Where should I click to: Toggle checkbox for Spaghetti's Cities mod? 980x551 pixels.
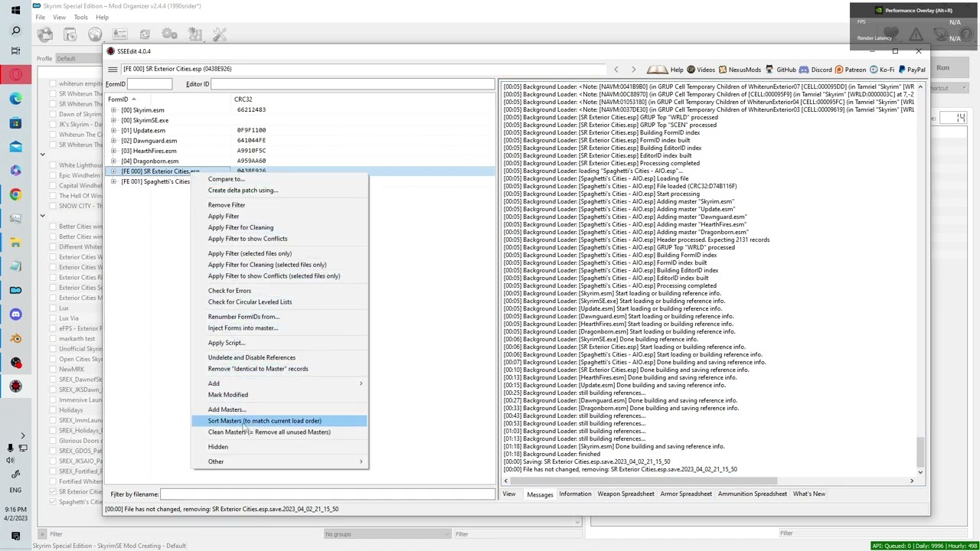(52, 502)
